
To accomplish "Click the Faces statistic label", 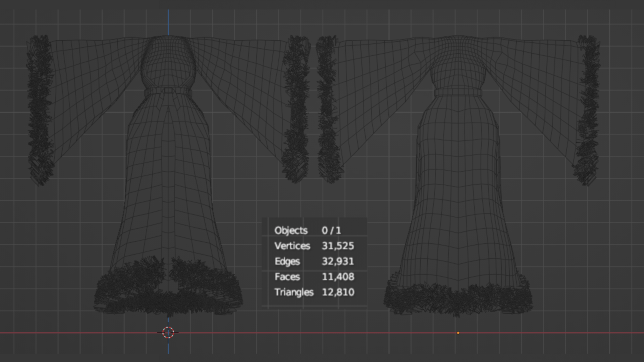I will point(287,277).
